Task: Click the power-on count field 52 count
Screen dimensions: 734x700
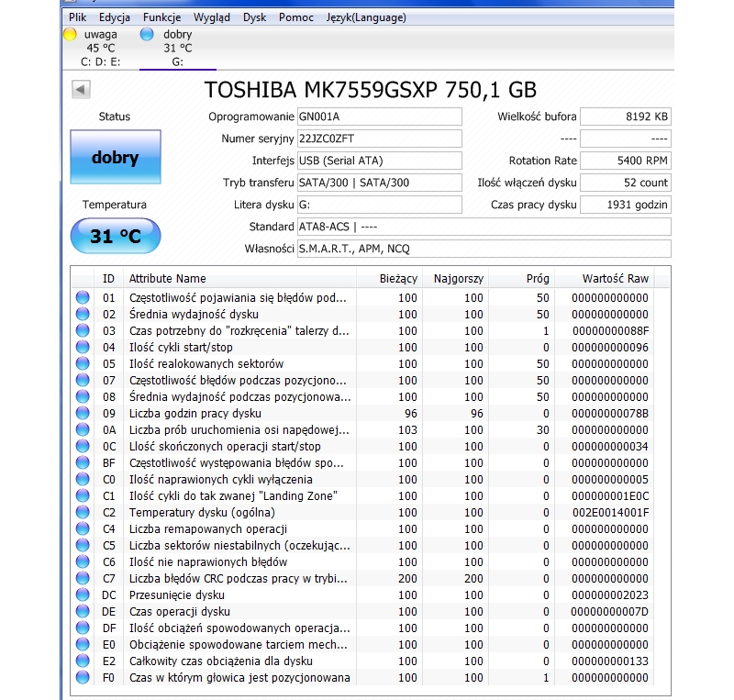Action: pyautogui.click(x=626, y=183)
